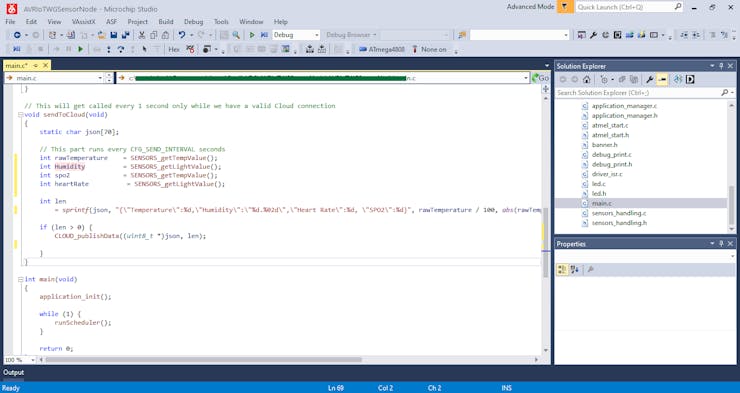Auto-hide Solution Explorer with pin icon

click(x=721, y=66)
